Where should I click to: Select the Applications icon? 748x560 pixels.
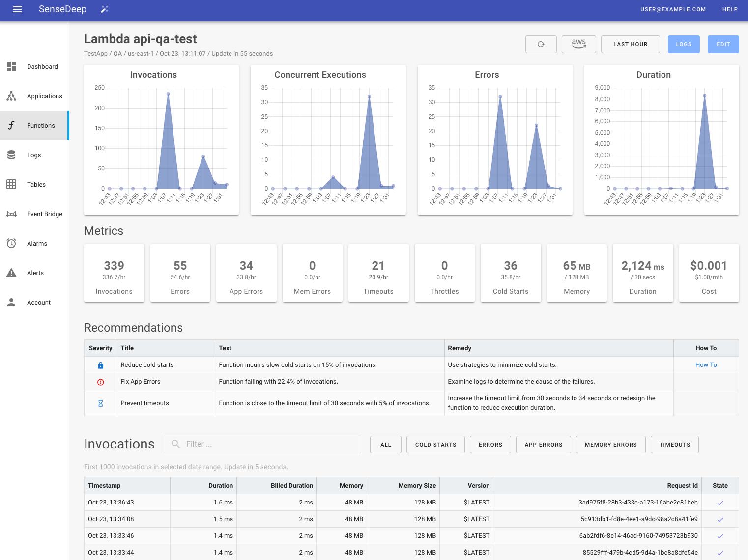click(x=11, y=96)
